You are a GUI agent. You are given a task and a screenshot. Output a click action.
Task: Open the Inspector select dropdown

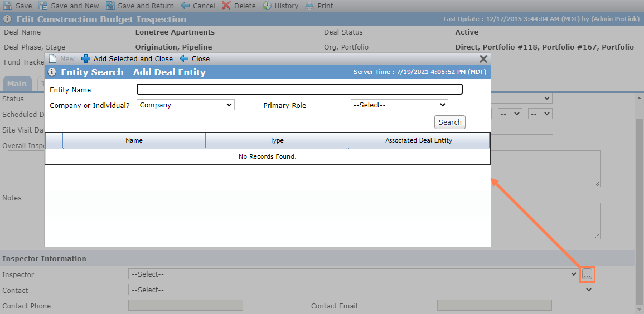[x=354, y=274]
